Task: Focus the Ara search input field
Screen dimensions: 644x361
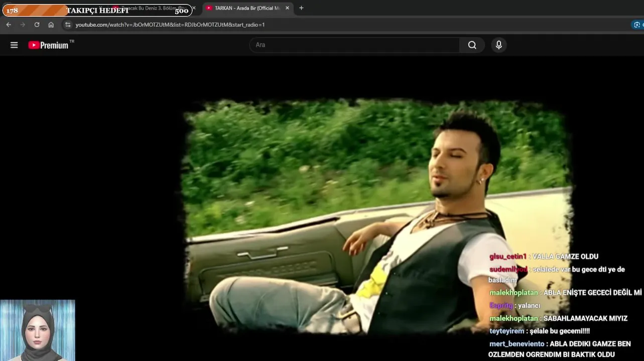Action: [x=354, y=45]
